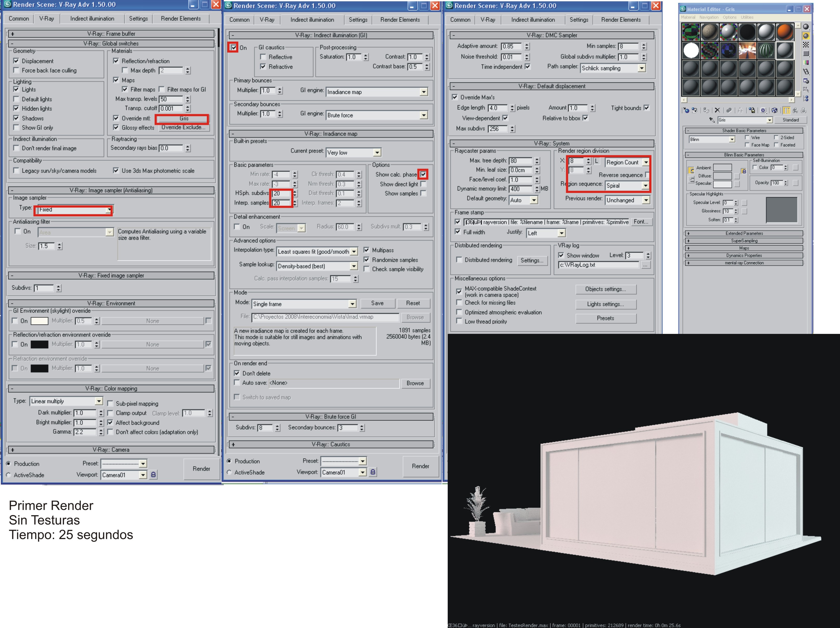Click the Make Preview filmstrip icon

(806, 72)
